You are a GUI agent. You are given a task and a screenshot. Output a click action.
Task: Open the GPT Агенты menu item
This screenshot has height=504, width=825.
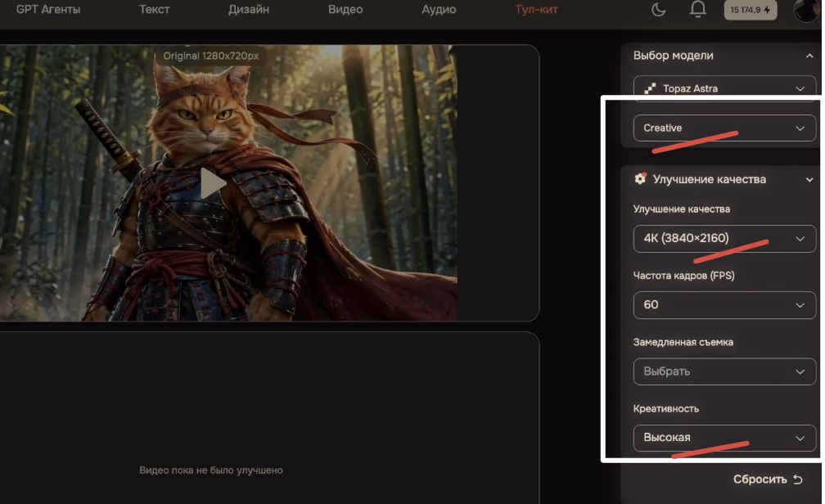tap(47, 10)
